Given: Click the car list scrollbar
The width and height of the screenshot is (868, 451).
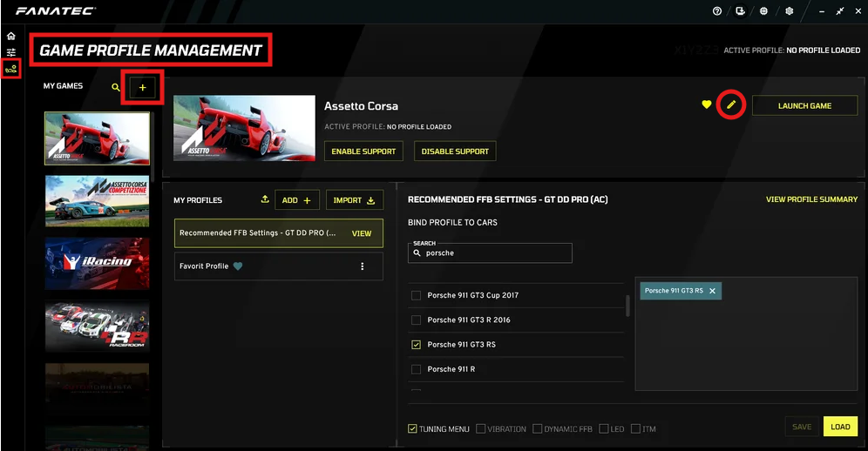Looking at the screenshot, I should pos(627,306).
